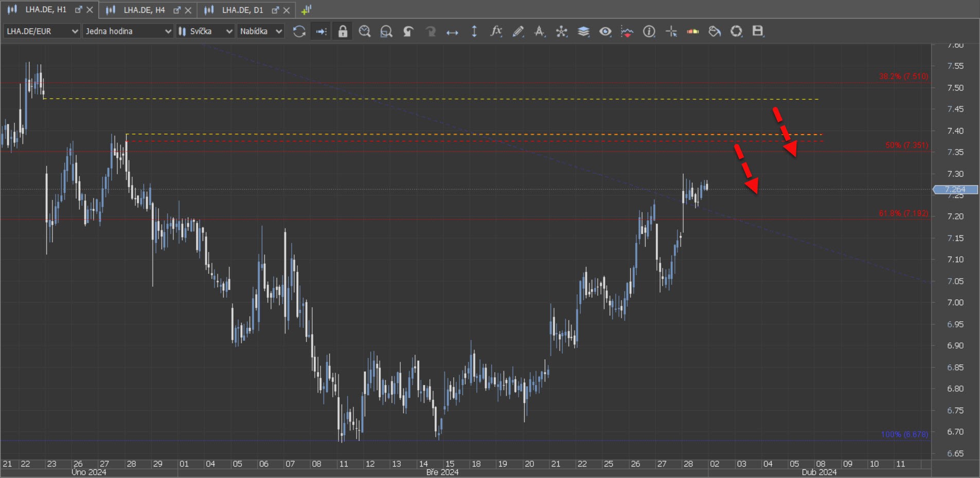Toggle the auto-shift chart arrow button
Image resolution: width=980 pixels, height=478 pixels.
click(321, 31)
